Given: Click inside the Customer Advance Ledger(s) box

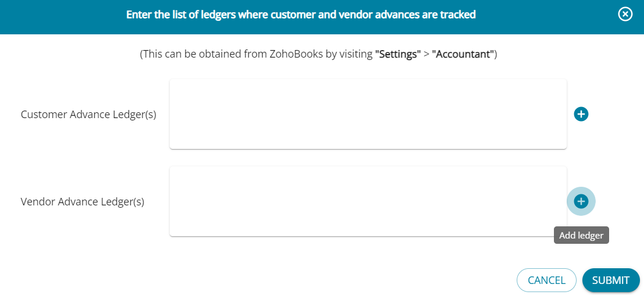Looking at the screenshot, I should [368, 114].
